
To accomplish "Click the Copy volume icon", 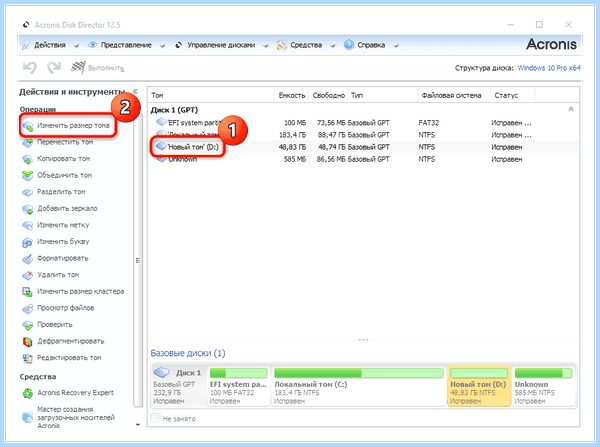I will tap(28, 159).
